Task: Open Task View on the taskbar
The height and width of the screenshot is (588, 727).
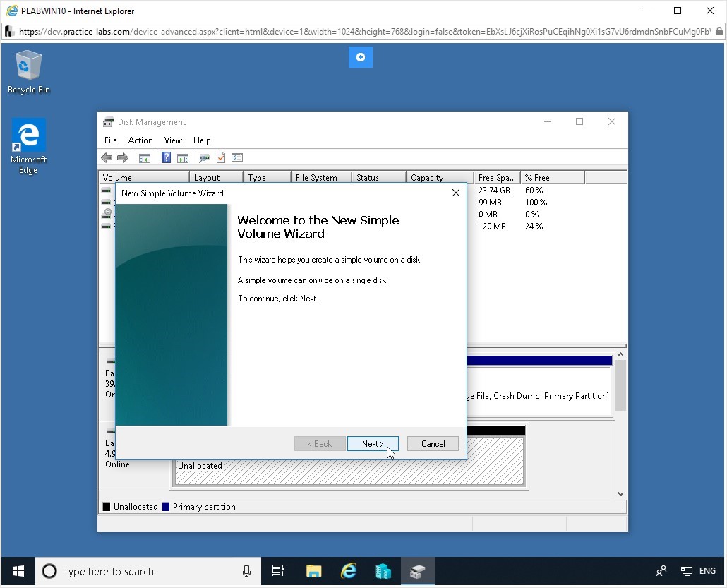Action: click(x=277, y=571)
